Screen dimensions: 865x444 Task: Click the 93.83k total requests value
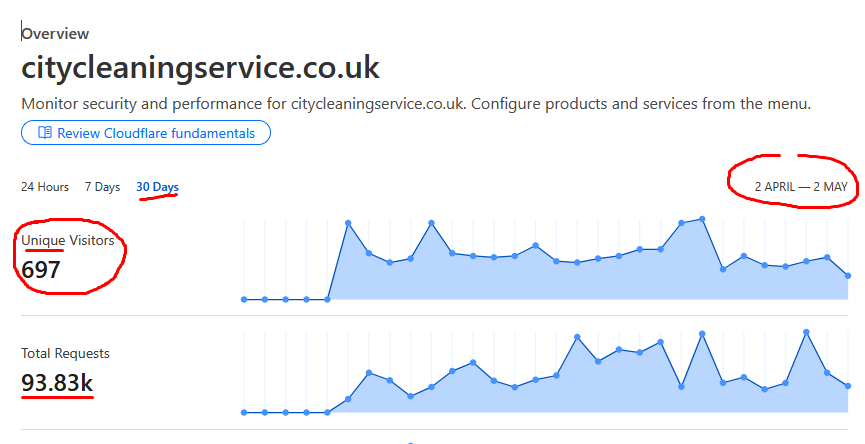(58, 382)
